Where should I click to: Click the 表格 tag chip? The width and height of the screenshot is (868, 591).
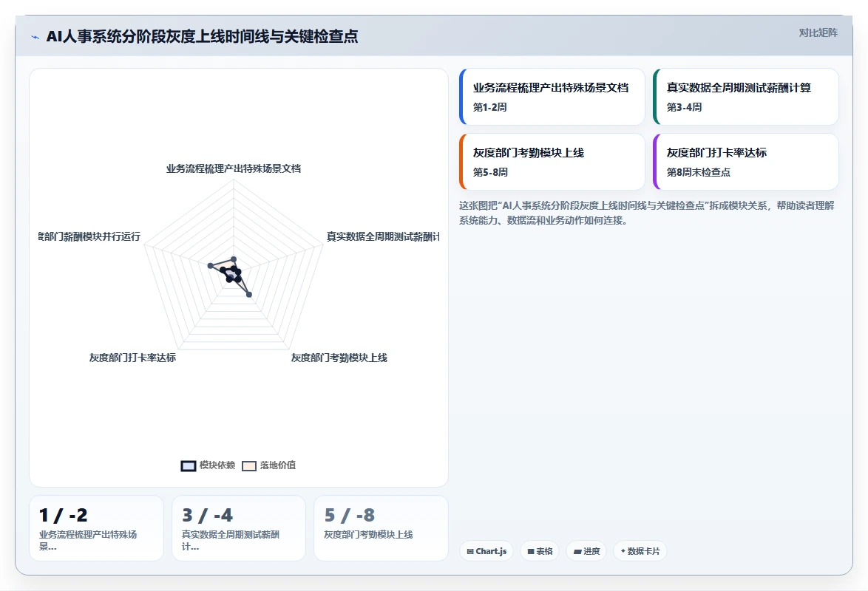pyautogui.click(x=540, y=551)
